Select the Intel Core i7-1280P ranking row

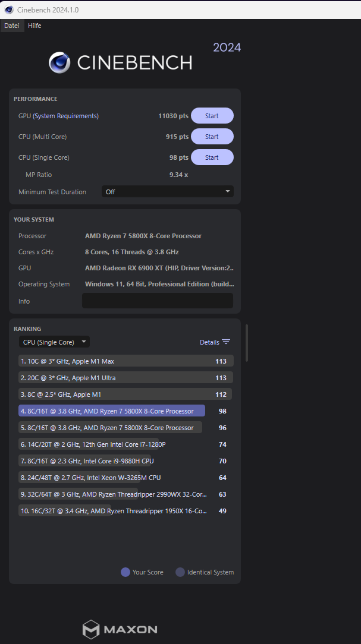tap(126, 444)
